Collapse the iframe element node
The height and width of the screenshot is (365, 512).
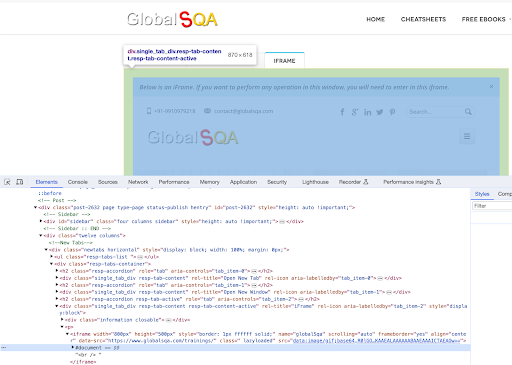[x=67, y=334]
